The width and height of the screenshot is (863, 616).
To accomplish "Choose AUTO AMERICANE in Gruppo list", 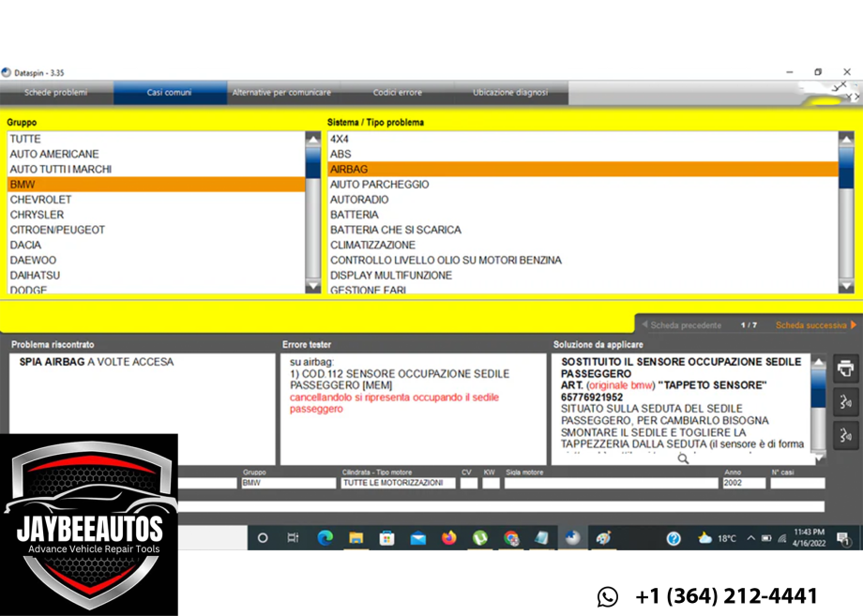I will coord(157,154).
